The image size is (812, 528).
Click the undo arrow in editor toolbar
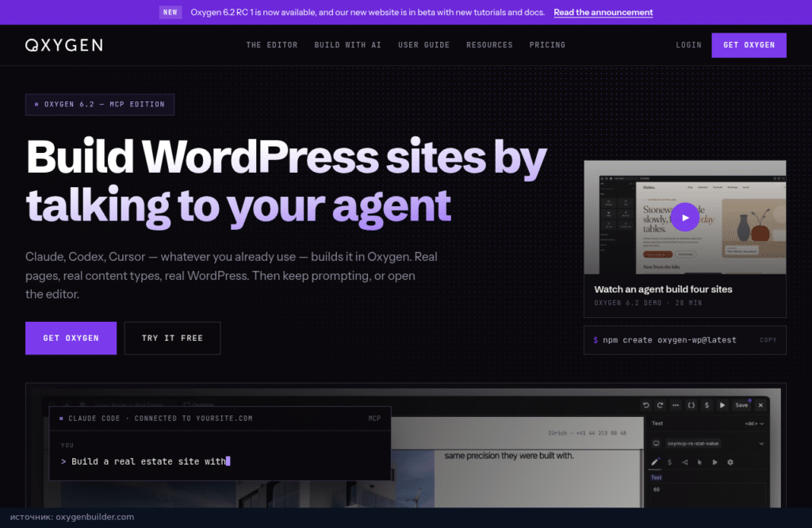645,405
